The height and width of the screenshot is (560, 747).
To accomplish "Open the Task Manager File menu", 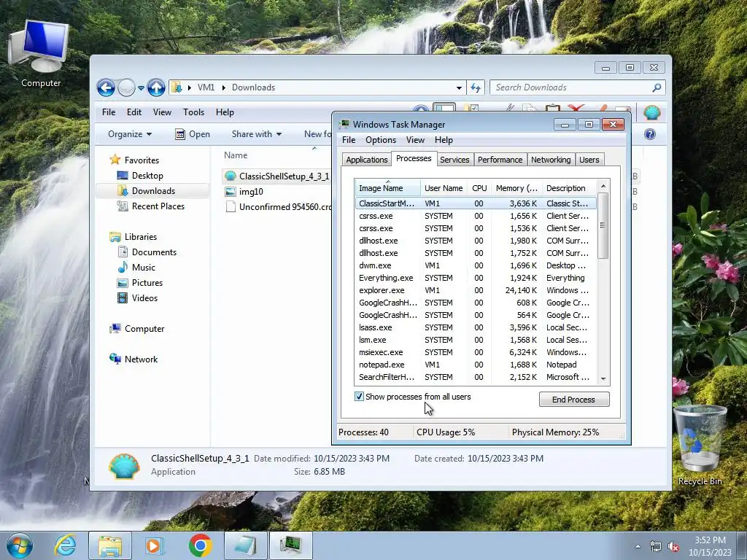I will click(349, 140).
